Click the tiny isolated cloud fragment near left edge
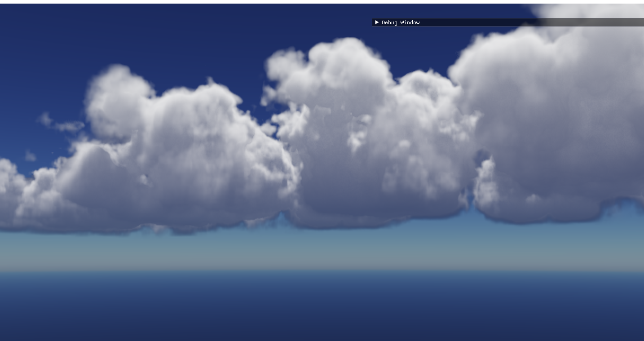The image size is (644, 341). (x=30, y=156)
